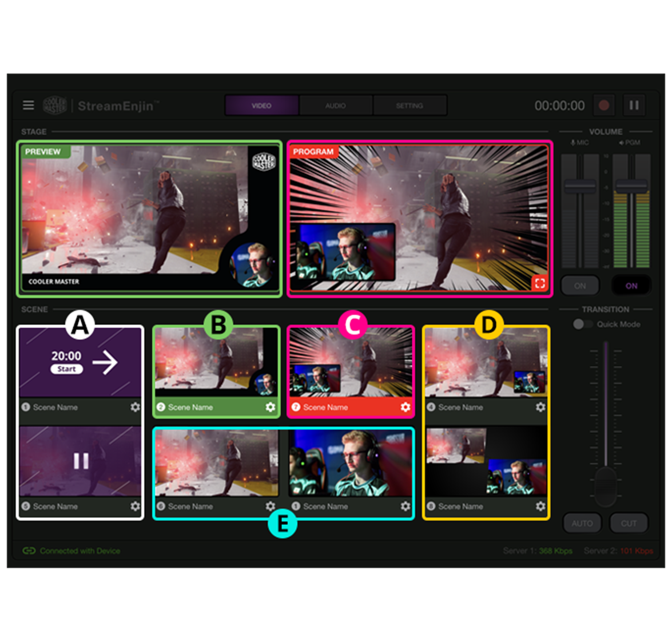Screen dimensions: 672x641
Task: Select the scene 4 thumbnail
Action: click(487, 363)
